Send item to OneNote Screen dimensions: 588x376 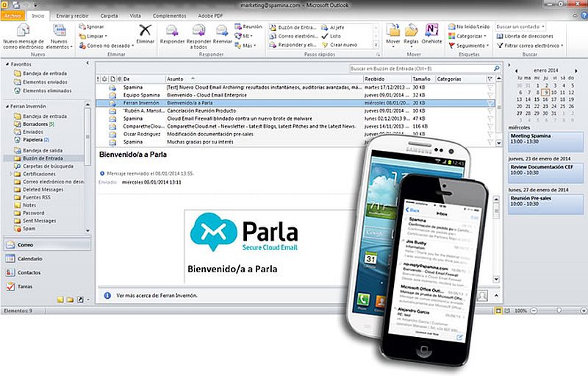[x=431, y=34]
